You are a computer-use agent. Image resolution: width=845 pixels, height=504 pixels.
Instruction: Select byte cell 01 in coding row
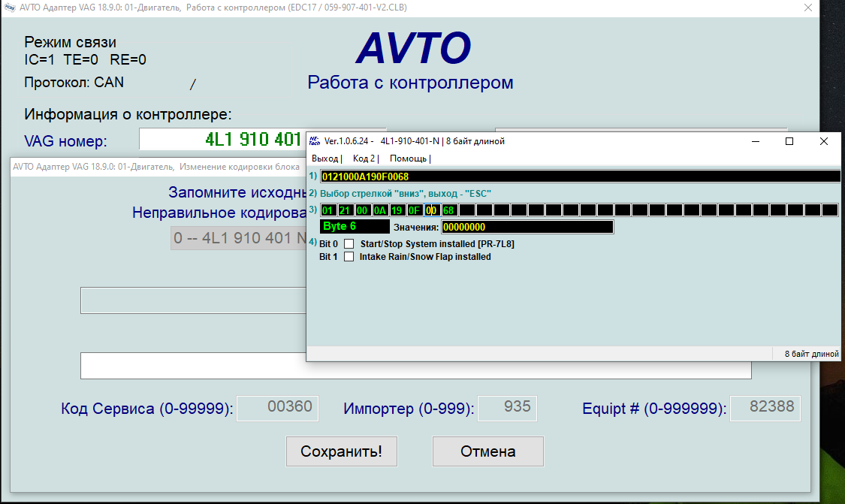pyautogui.click(x=327, y=210)
